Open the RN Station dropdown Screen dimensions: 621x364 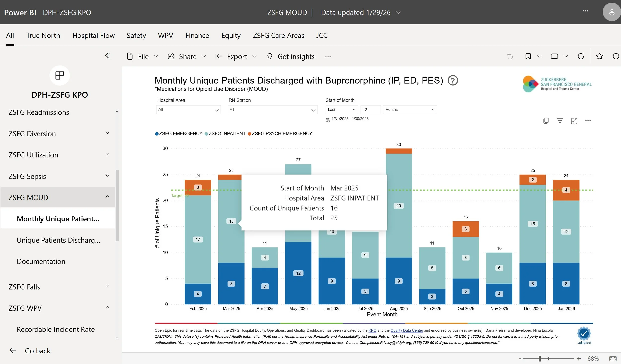click(272, 110)
